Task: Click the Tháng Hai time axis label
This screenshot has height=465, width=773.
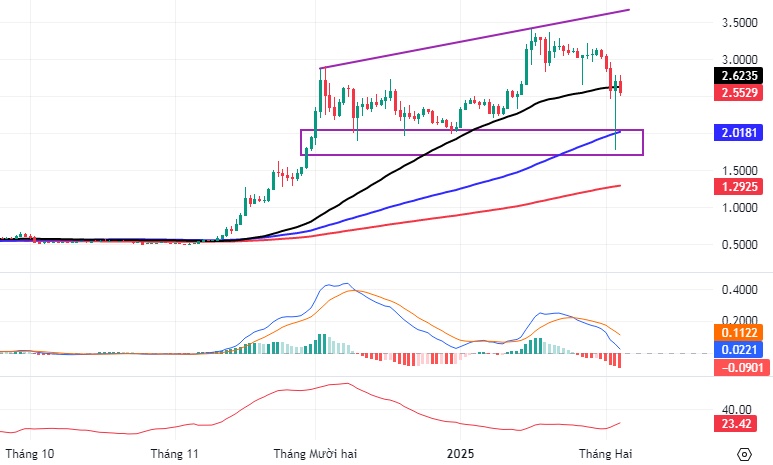Action: [606, 453]
